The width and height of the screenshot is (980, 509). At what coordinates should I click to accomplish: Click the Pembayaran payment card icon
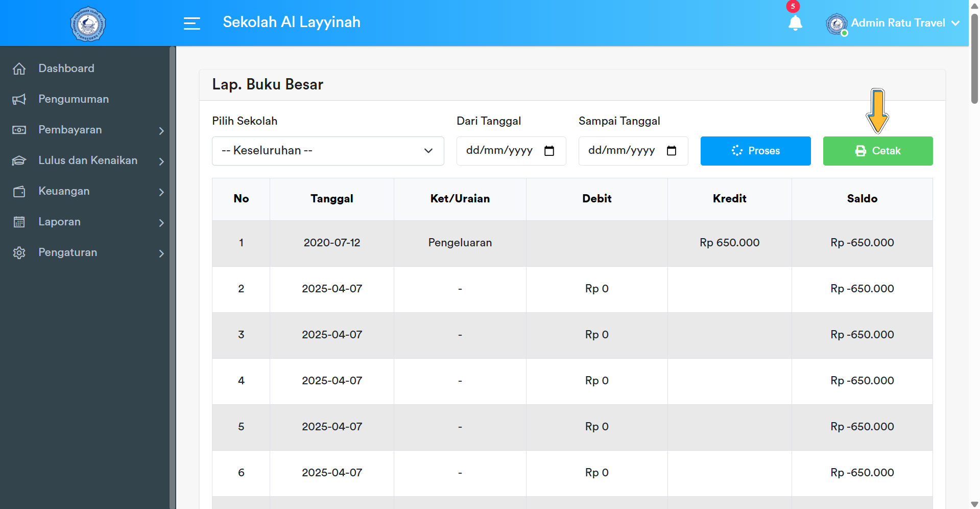coord(19,130)
